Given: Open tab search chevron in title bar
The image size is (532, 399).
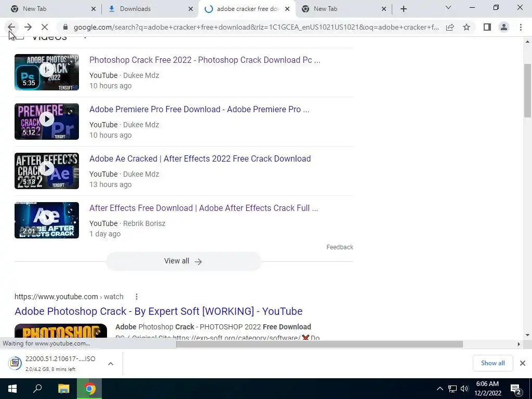Looking at the screenshot, I should tap(448, 7).
